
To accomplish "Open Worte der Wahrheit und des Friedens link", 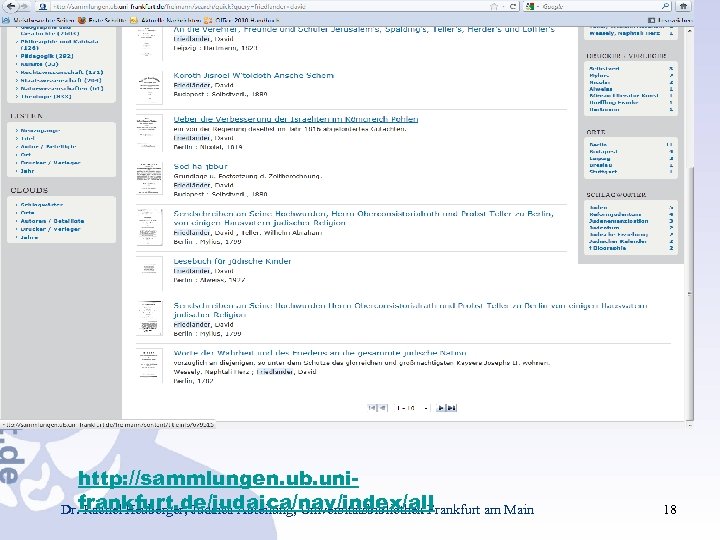I will coord(320,353).
